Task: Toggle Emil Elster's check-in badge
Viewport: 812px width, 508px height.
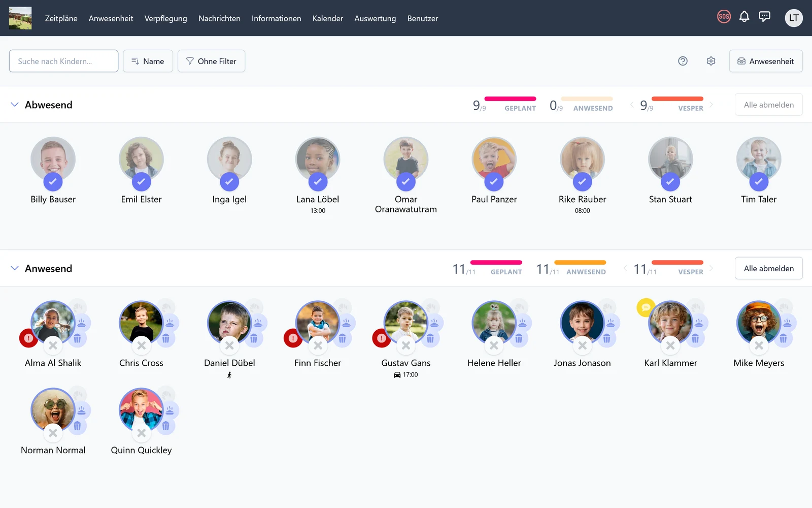Action: [141, 181]
